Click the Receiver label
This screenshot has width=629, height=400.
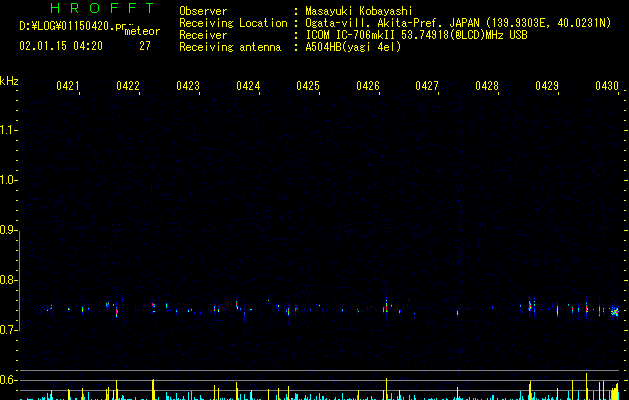pos(203,35)
